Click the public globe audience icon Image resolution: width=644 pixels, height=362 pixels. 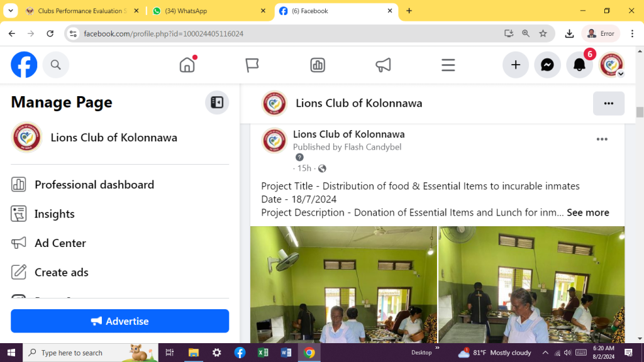[x=322, y=168]
